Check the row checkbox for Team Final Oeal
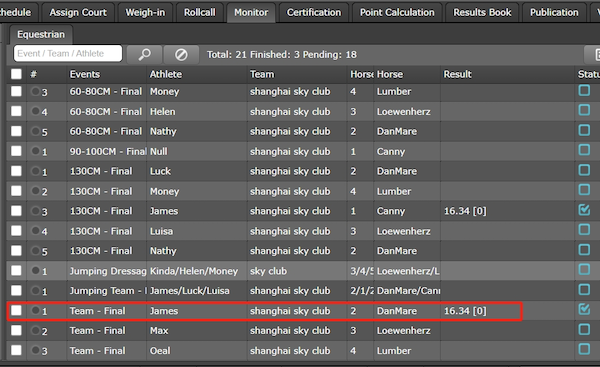Viewport: 600px width, 367px height. pyautogui.click(x=16, y=350)
